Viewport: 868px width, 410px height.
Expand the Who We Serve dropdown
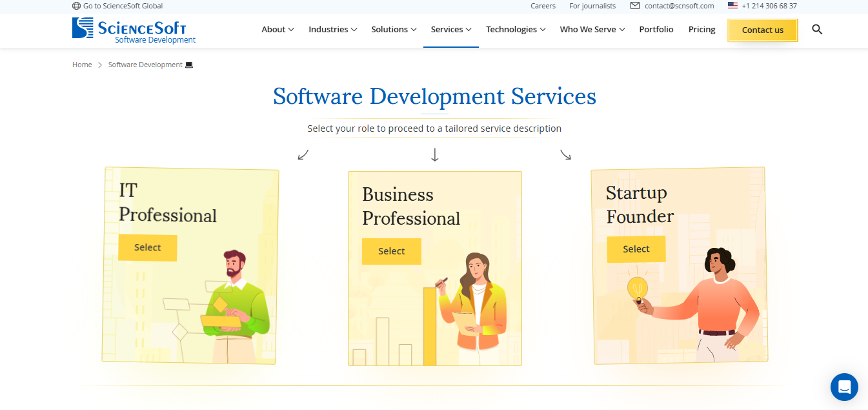pyautogui.click(x=592, y=29)
